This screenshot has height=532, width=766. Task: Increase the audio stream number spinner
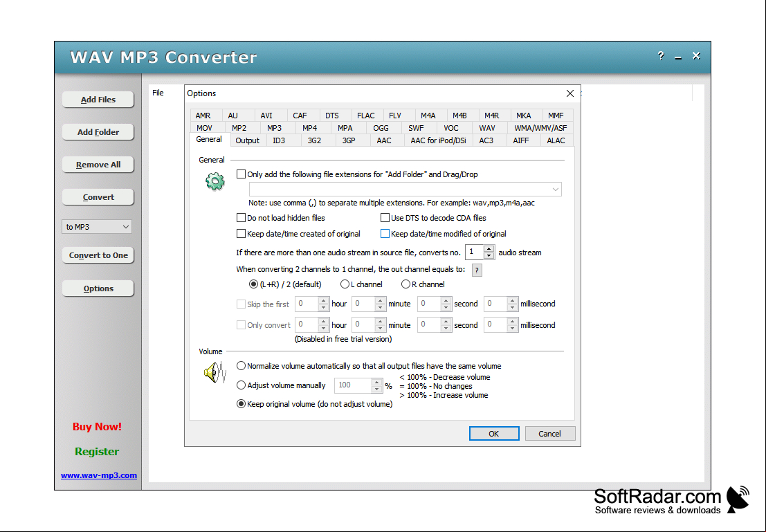489,249
